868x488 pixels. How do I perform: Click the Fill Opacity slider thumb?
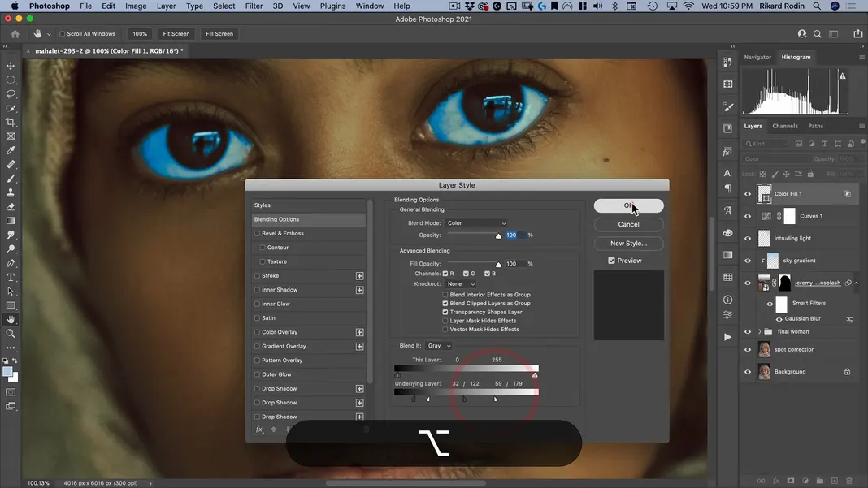[x=498, y=265]
